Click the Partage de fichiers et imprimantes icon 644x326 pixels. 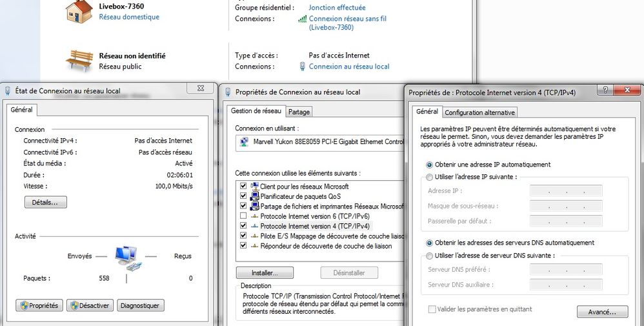255,206
